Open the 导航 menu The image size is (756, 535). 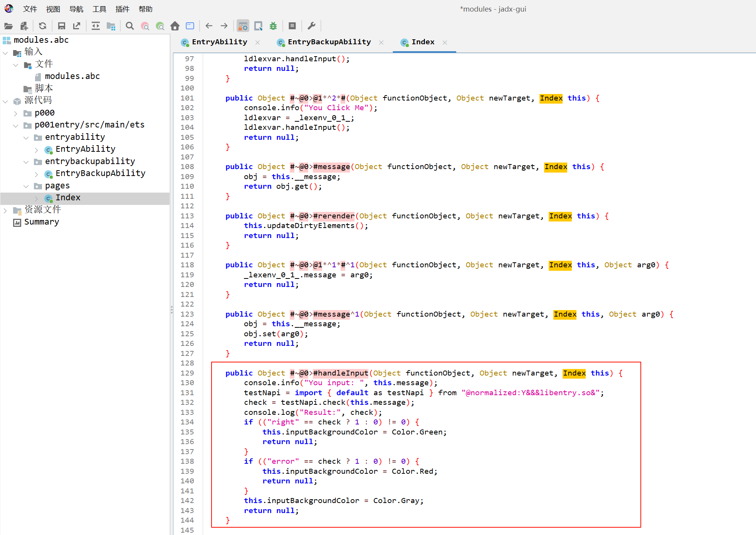[x=76, y=9]
